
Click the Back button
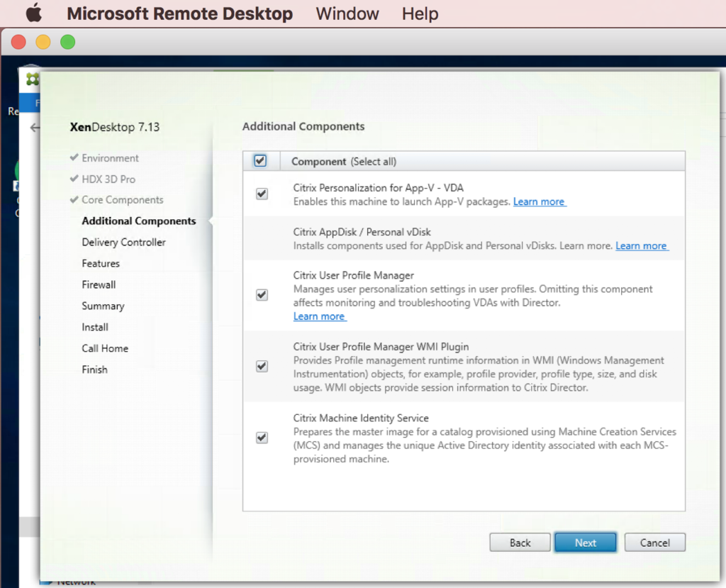(520, 543)
